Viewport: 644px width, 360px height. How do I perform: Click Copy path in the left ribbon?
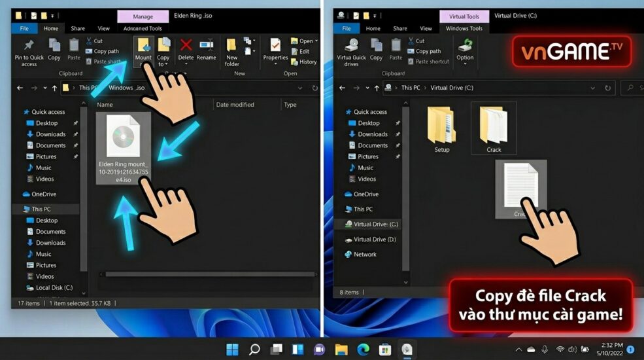tap(105, 51)
